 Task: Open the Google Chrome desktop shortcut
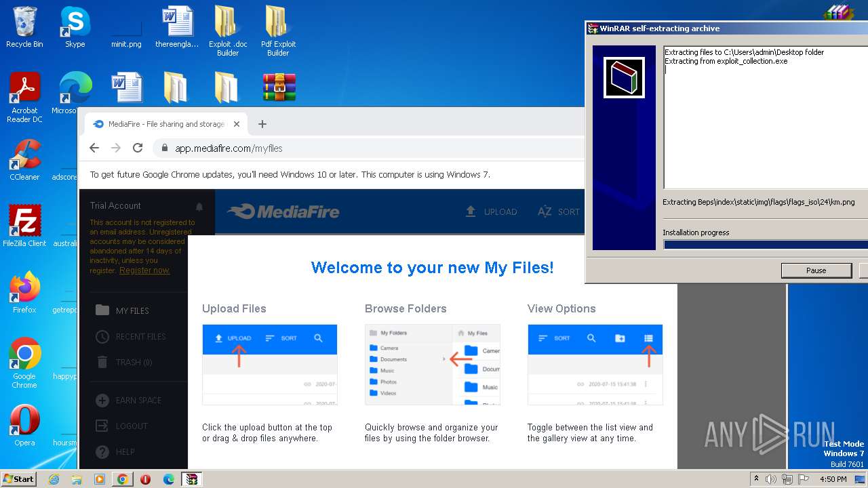pyautogui.click(x=24, y=363)
